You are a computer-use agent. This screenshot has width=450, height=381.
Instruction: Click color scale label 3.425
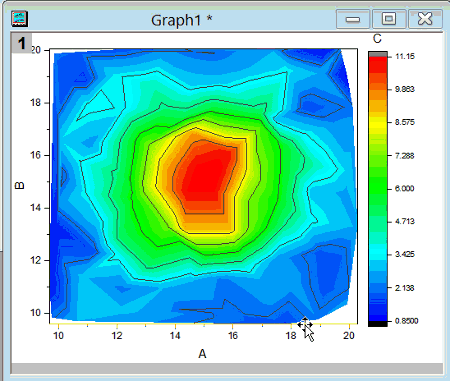coord(405,254)
